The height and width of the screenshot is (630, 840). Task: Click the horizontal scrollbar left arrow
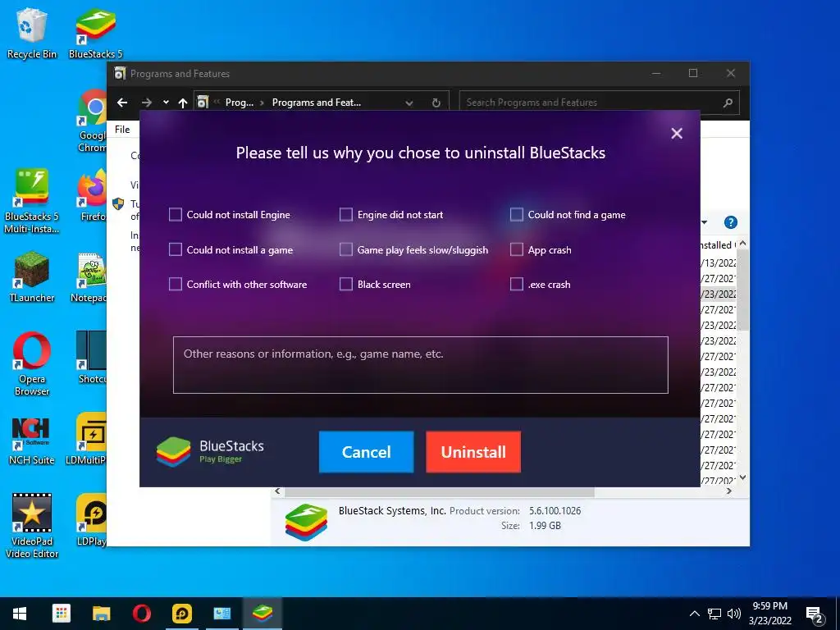click(x=277, y=491)
